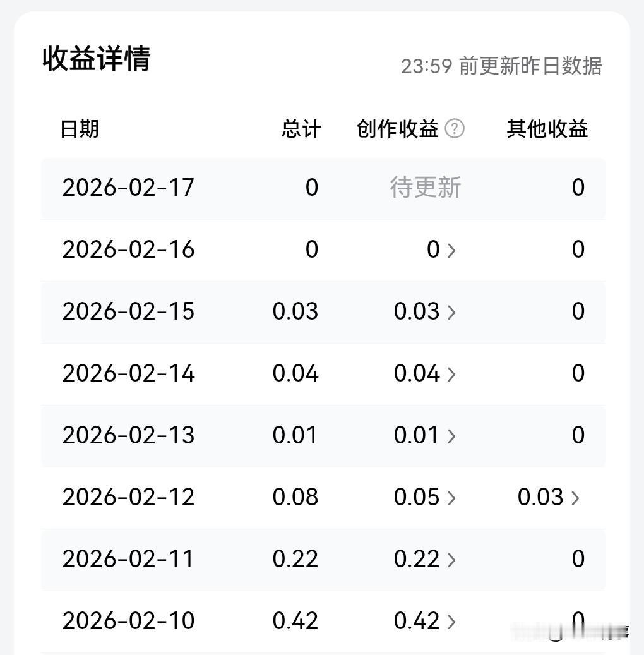The height and width of the screenshot is (655, 644).
Task: Open details of 0.04 creation earnings on 2026-02-14
Action: 423,373
